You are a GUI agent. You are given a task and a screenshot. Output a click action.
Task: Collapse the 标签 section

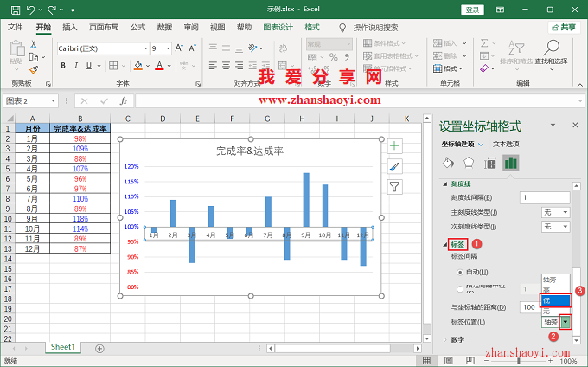pyautogui.click(x=444, y=245)
